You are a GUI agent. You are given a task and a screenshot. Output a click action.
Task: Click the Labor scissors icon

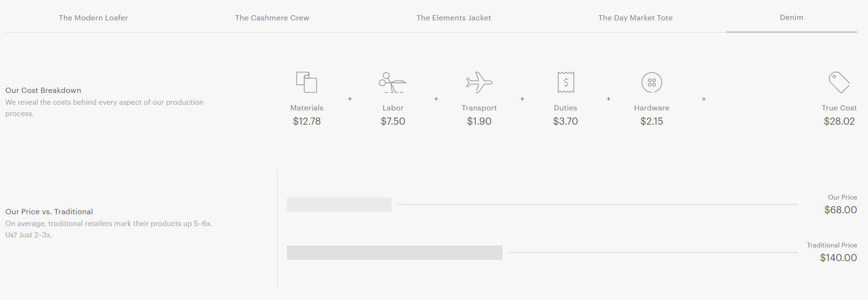[393, 82]
